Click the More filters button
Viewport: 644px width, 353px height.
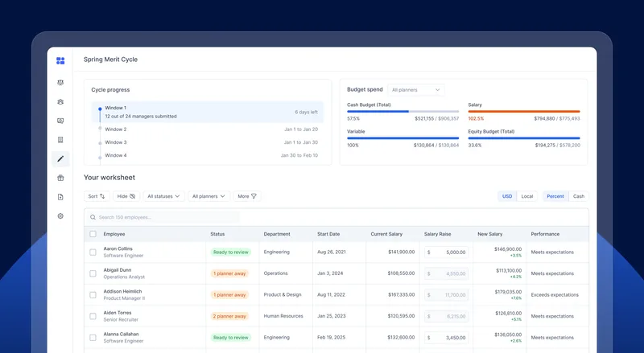pos(247,196)
